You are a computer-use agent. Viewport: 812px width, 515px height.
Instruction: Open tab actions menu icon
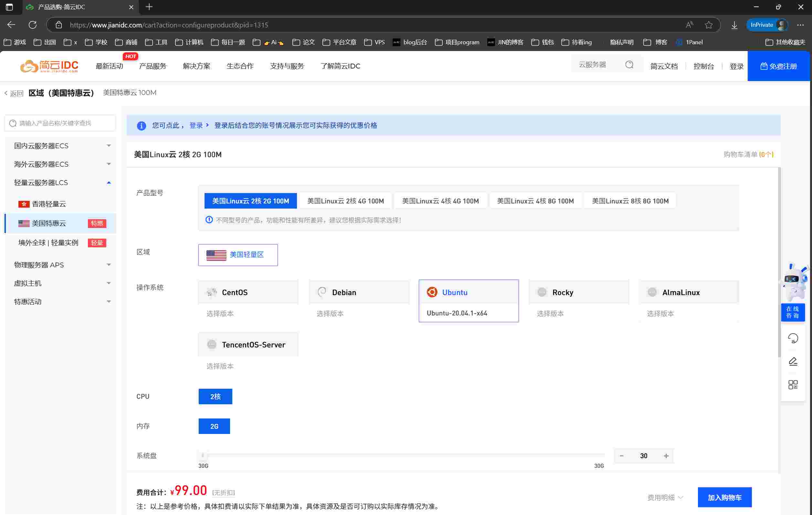(9, 7)
